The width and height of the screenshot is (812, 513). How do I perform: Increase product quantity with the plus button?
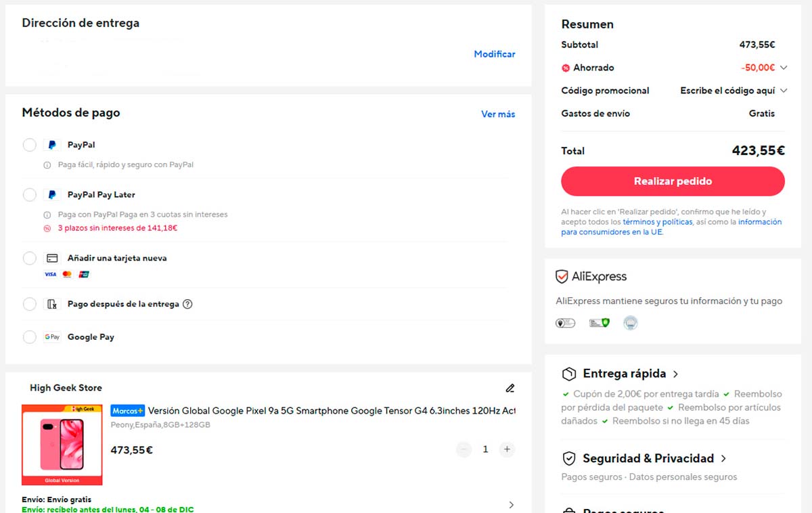507,449
